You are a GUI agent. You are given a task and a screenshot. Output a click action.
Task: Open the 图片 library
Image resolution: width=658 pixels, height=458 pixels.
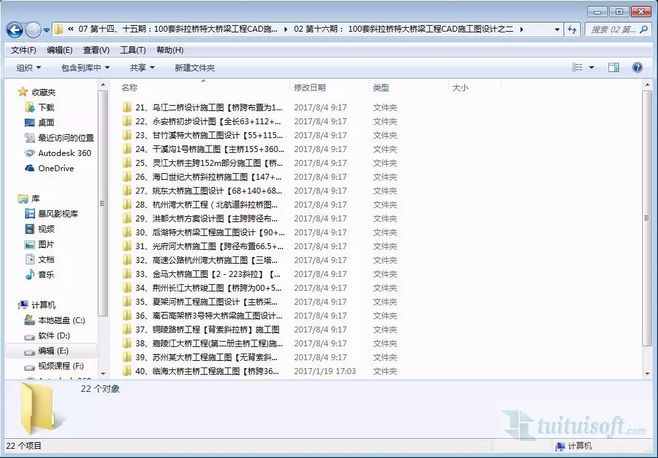point(46,244)
